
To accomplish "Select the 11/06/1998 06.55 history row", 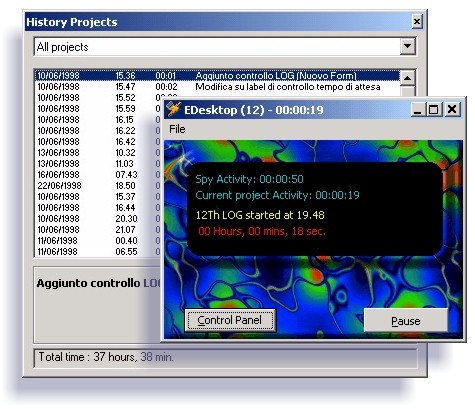I will tap(97, 252).
